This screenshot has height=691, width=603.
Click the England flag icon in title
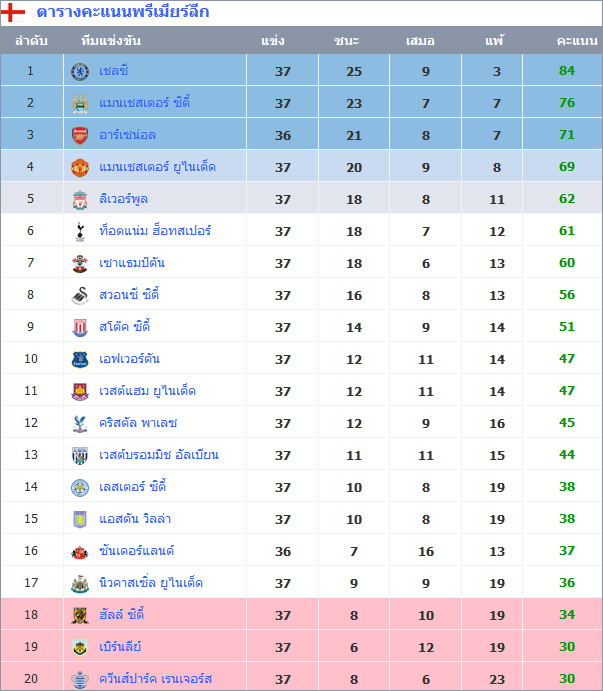tap(14, 13)
